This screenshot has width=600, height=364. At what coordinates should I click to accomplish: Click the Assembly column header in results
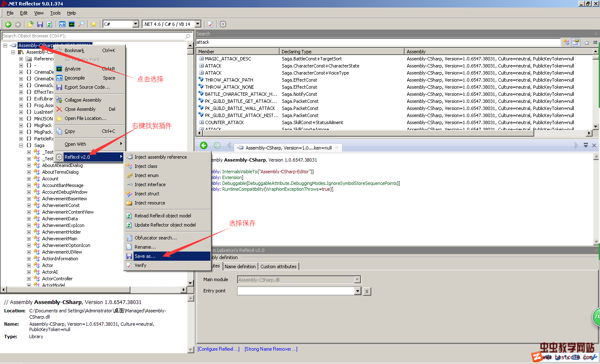[x=498, y=52]
